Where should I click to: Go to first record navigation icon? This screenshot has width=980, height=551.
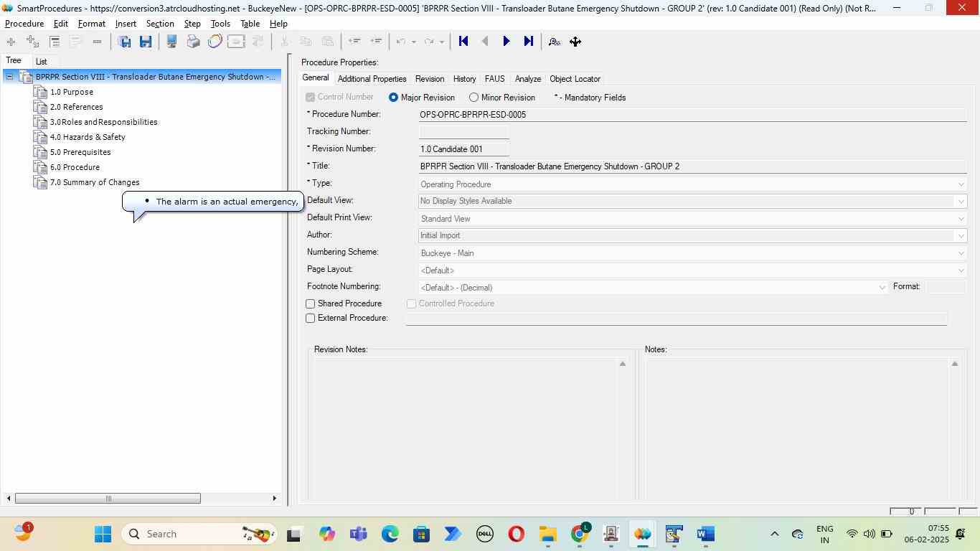[x=463, y=42]
